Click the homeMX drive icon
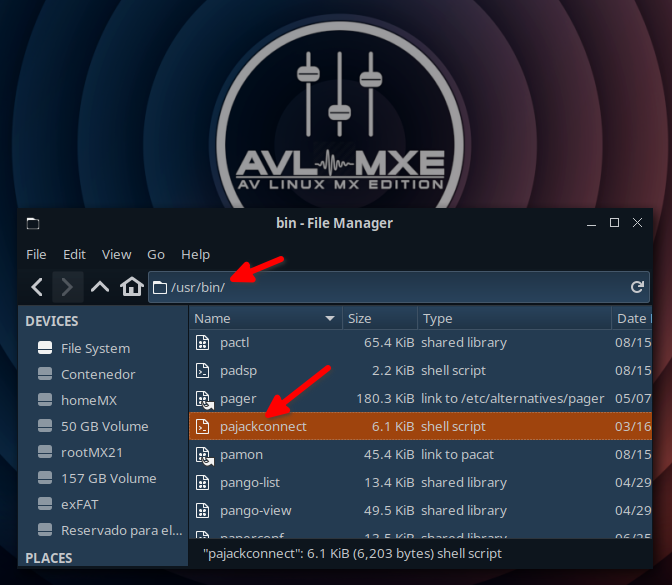The width and height of the screenshot is (672, 585). click(x=45, y=400)
